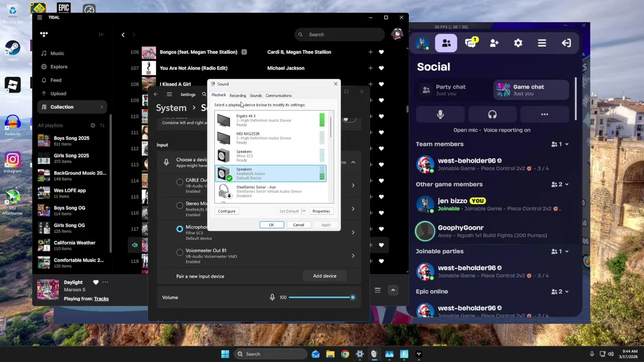Select Voicemeeter Out B1 radio button
The height and width of the screenshot is (362, 644).
[x=180, y=252]
